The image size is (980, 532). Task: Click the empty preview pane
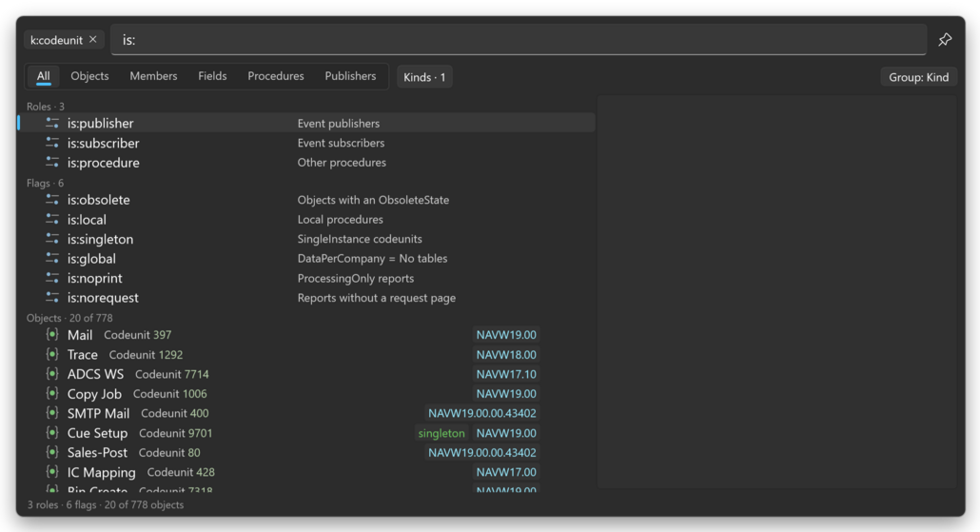click(x=777, y=291)
